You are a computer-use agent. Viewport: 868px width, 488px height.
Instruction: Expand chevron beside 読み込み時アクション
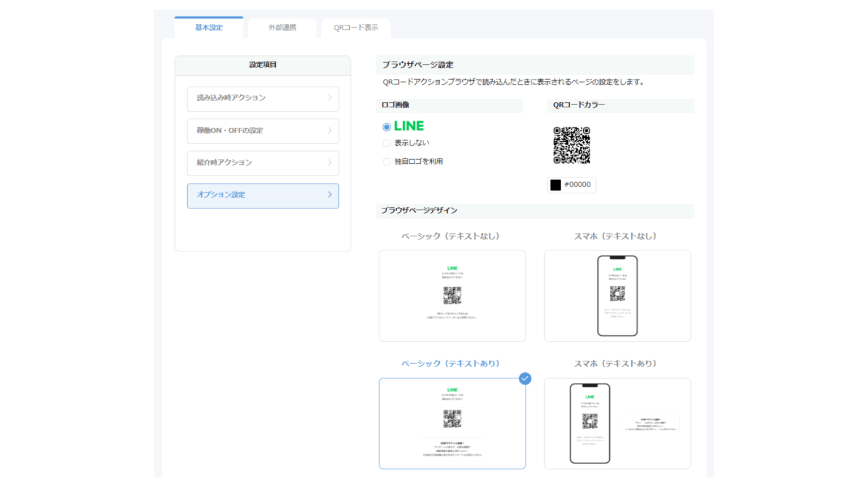(329, 98)
